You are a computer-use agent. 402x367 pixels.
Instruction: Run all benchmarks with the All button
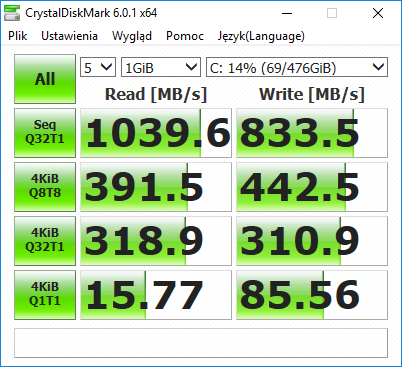pos(45,79)
